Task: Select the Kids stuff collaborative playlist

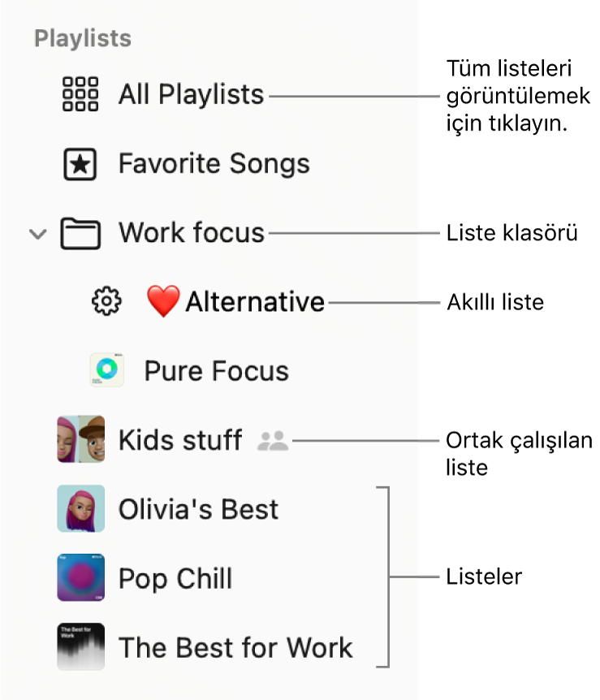Action: click(179, 439)
